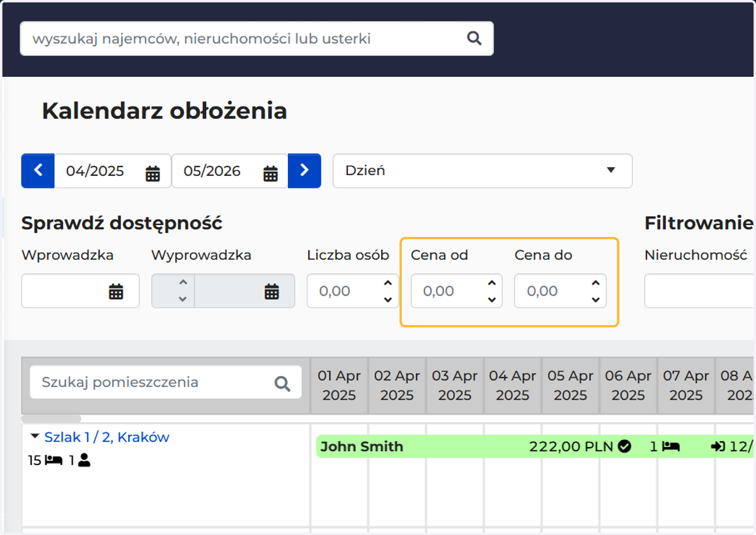Click the 222,00 PLN booking amount
Viewport: 756px width, 535px height.
point(571,447)
